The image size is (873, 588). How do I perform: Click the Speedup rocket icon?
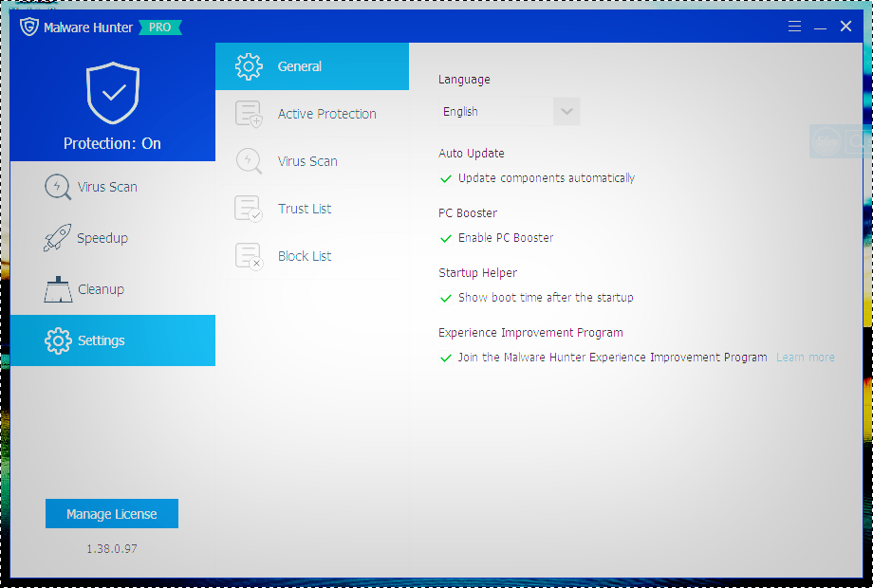pyautogui.click(x=58, y=238)
